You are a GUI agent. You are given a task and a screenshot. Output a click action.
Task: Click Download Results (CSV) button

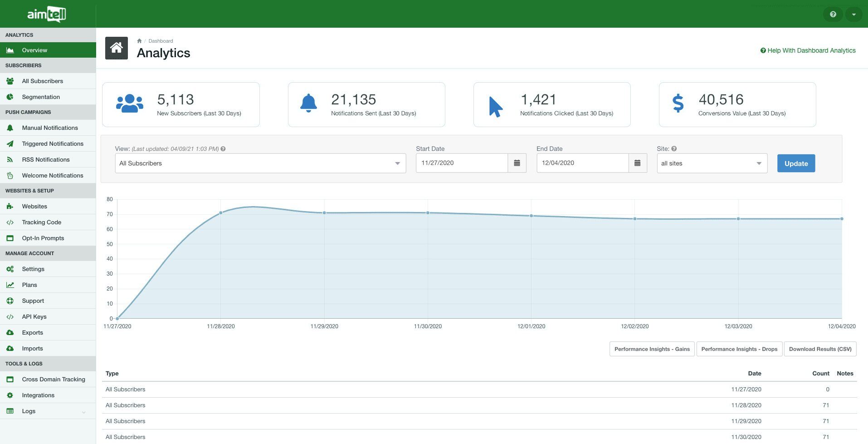pyautogui.click(x=820, y=349)
